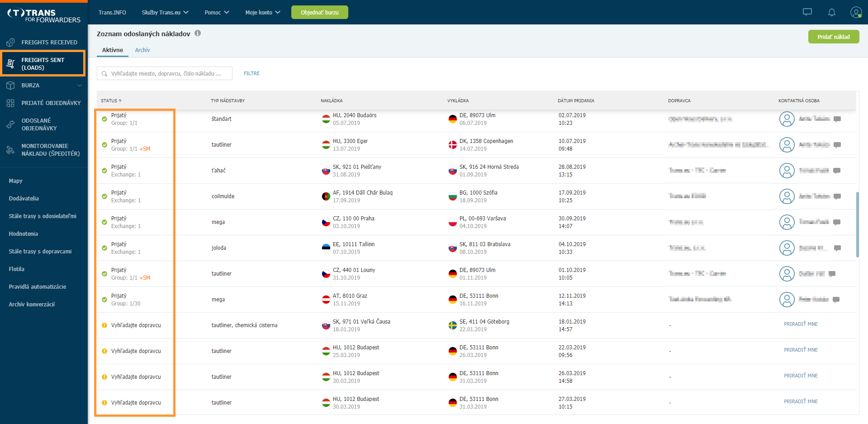Click yellow warning icon of Veľká Čausa freight
868x424 pixels.
pos(104,325)
